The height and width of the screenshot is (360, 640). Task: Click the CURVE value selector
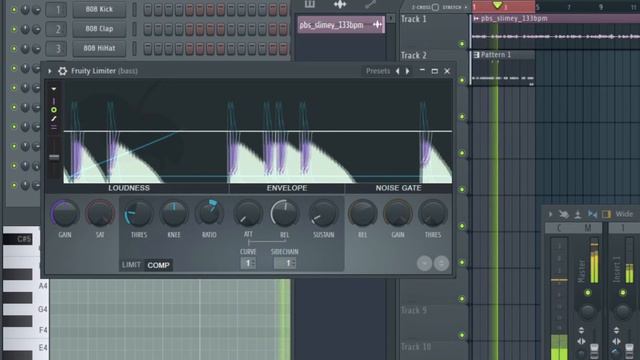click(248, 263)
